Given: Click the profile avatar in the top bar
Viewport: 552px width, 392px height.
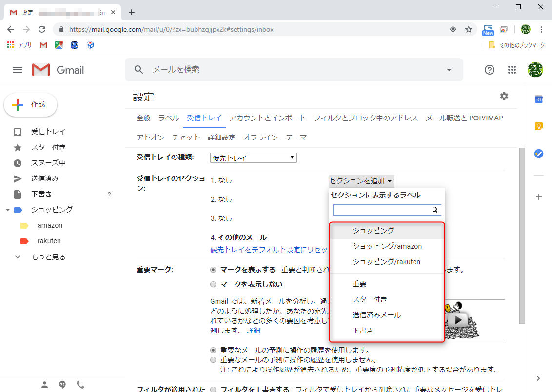Looking at the screenshot, I should coord(535,70).
